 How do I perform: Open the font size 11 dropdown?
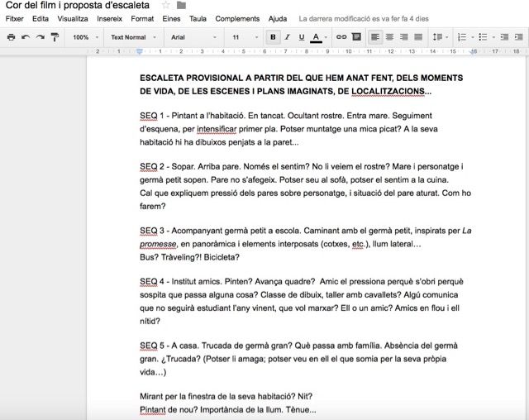245,37
